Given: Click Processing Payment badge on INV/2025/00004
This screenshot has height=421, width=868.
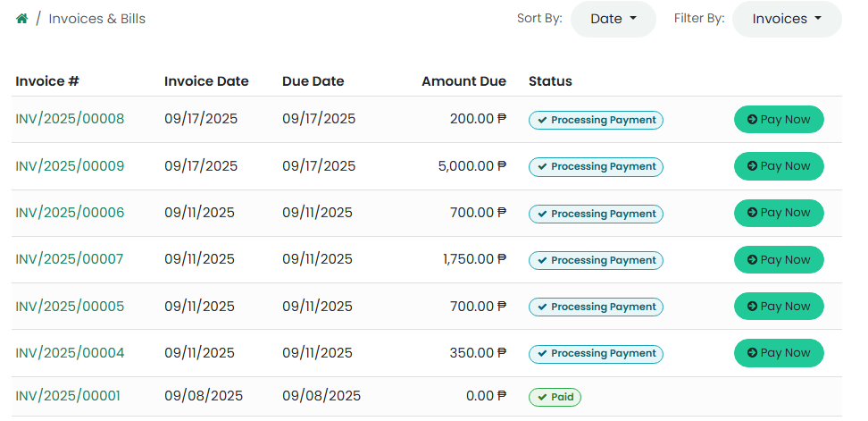Looking at the screenshot, I should pyautogui.click(x=596, y=354).
